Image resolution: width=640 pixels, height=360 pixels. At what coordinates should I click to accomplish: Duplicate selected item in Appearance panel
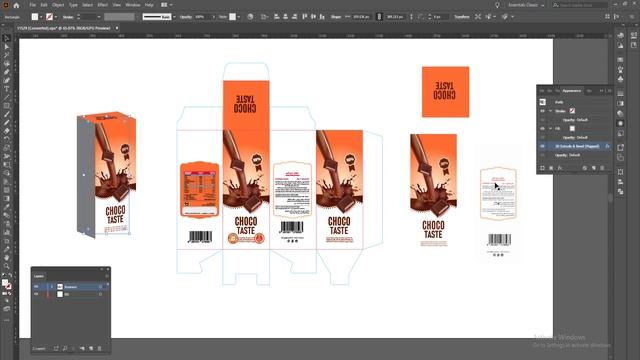(593, 168)
